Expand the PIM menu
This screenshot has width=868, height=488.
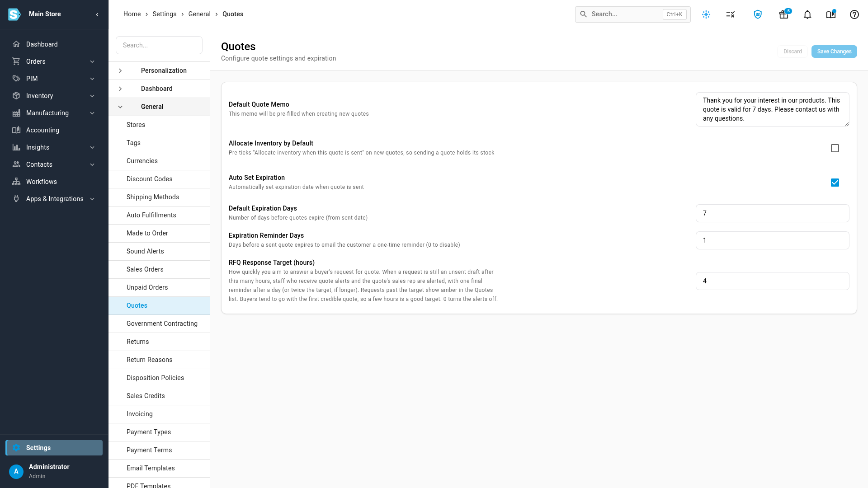(x=54, y=79)
